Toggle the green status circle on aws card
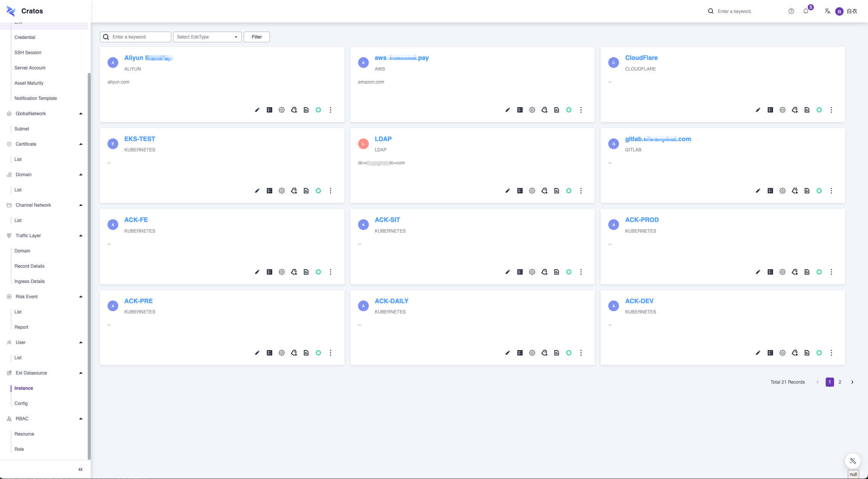The image size is (868, 479). pos(569,110)
